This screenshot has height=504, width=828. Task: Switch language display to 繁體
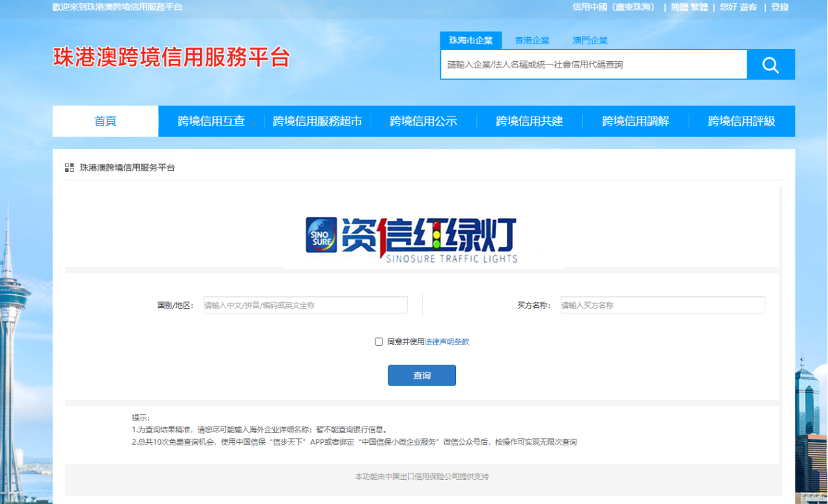[698, 8]
